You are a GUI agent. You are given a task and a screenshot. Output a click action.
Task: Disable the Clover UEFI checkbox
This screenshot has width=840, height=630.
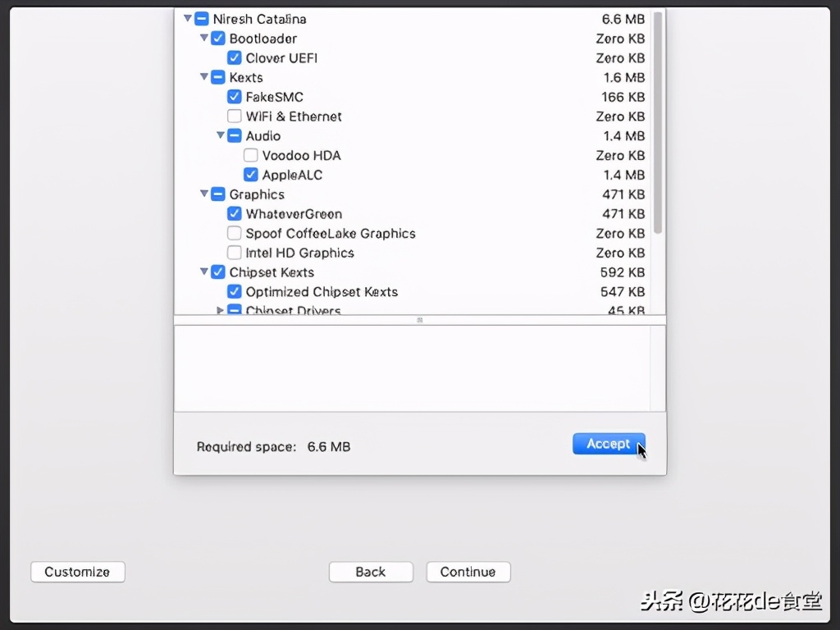coord(234,57)
